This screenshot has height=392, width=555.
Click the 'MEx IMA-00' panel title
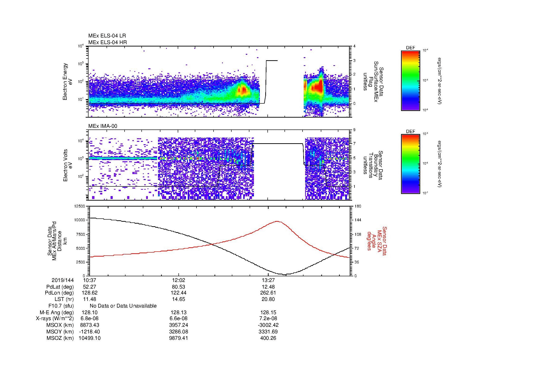(103, 126)
